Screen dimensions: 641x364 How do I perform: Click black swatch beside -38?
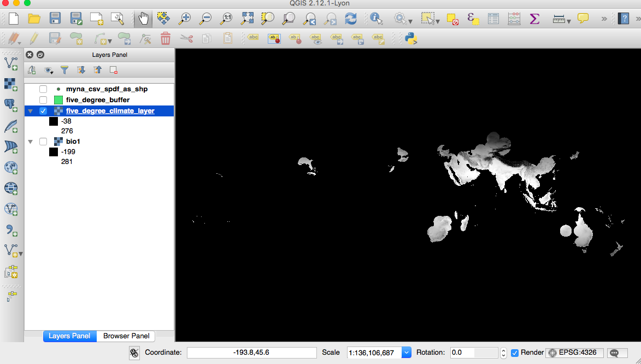click(54, 121)
